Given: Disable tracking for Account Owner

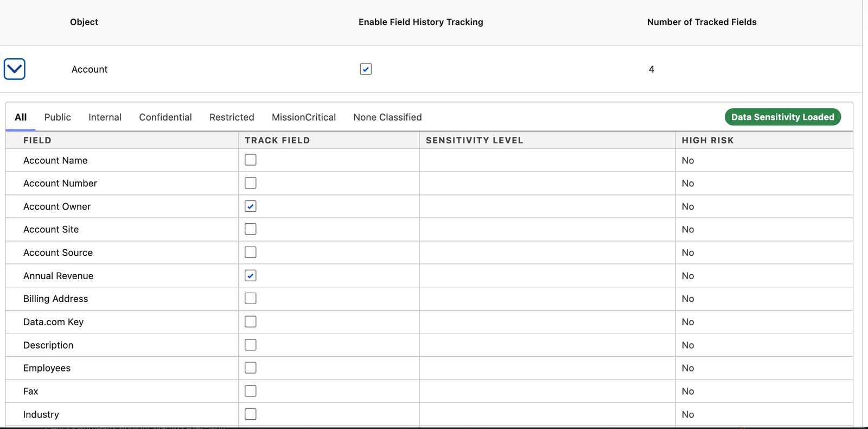Looking at the screenshot, I should (x=251, y=206).
